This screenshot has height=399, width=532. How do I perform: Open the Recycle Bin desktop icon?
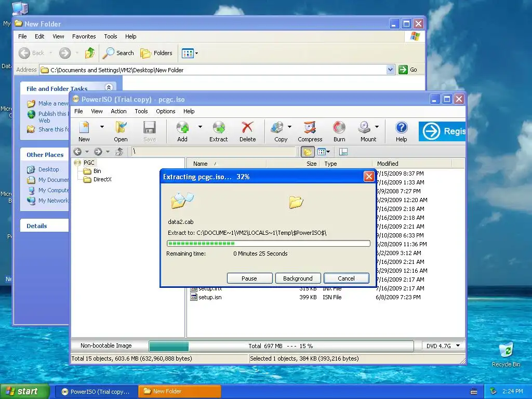[x=506, y=350]
